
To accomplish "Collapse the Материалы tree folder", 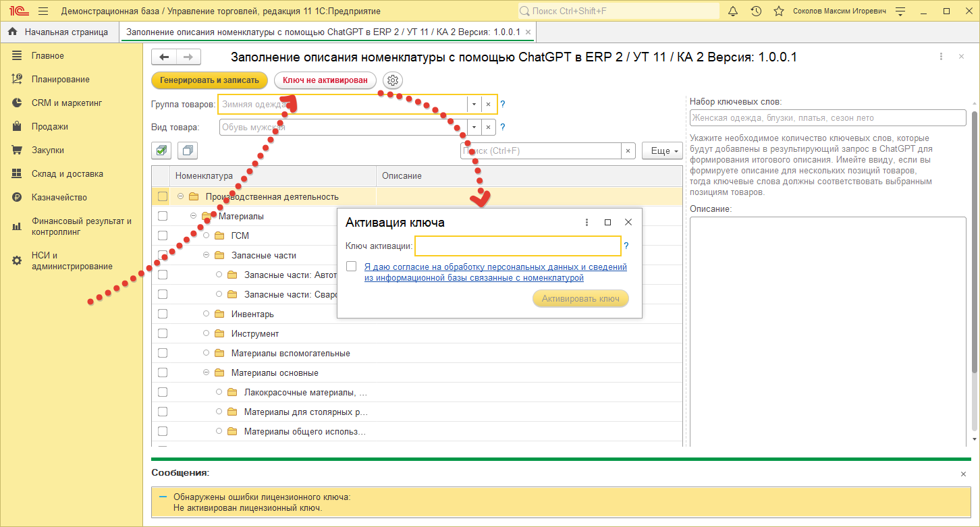I will point(194,216).
